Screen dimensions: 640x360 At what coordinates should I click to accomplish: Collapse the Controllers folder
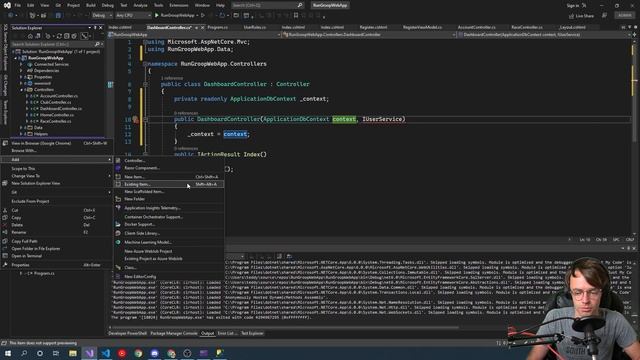[21, 90]
